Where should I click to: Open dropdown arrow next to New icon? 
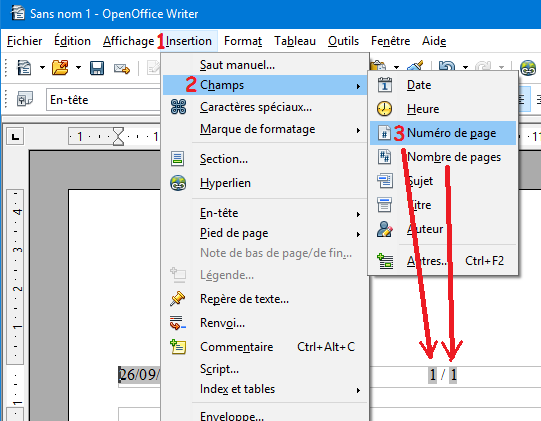(42, 67)
